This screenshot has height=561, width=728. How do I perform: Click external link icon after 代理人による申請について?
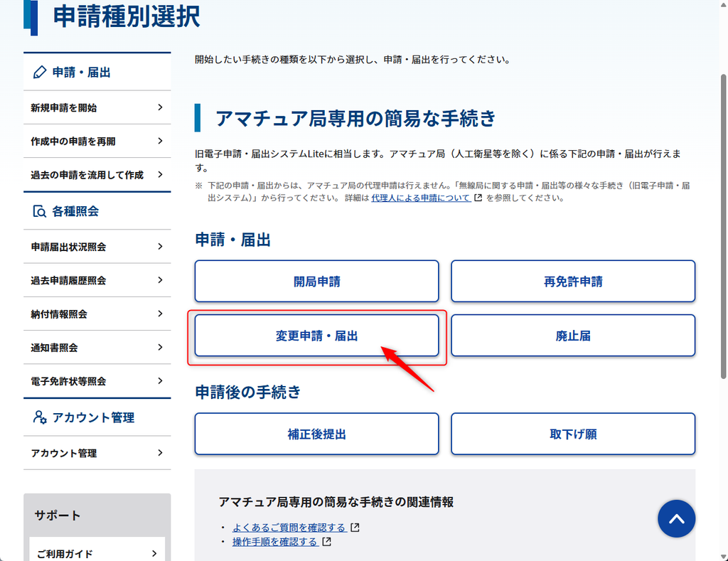point(478,198)
